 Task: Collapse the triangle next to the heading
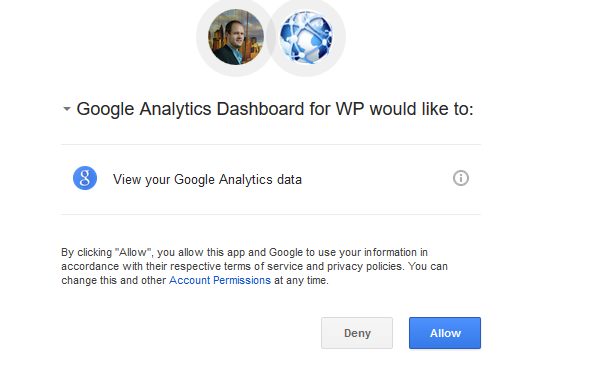[x=67, y=109]
